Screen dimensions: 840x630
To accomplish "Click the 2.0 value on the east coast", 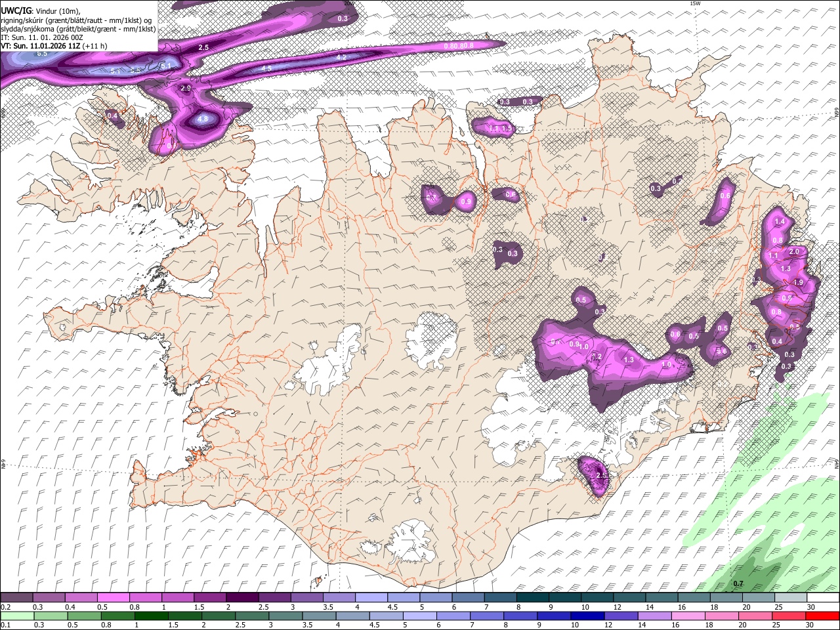I will pyautogui.click(x=794, y=252).
